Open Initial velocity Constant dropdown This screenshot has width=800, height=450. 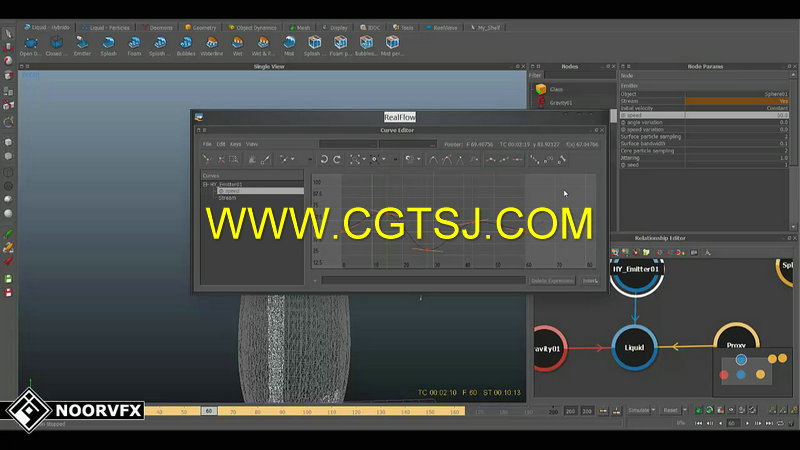737,108
